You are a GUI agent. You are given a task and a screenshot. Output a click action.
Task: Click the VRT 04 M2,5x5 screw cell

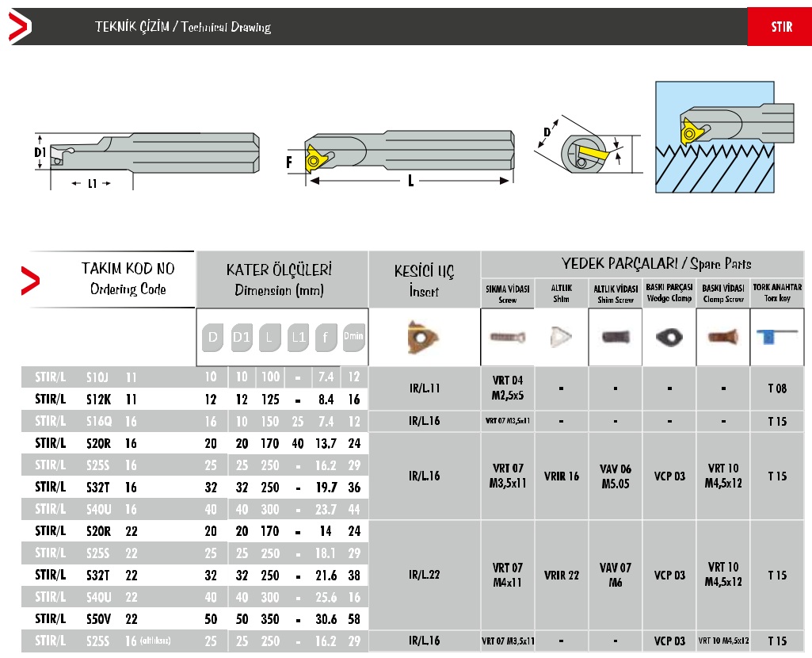(508, 388)
